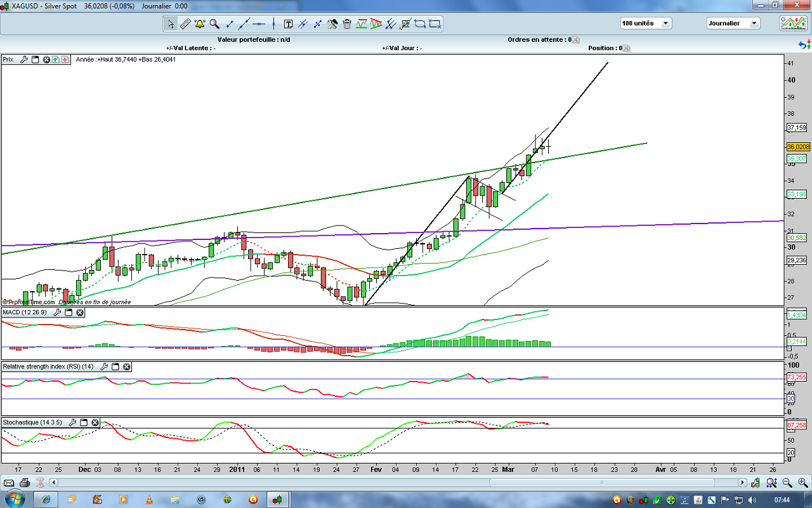Close the Stochastique indicator panel
This screenshot has height=508, width=812.
(95, 422)
